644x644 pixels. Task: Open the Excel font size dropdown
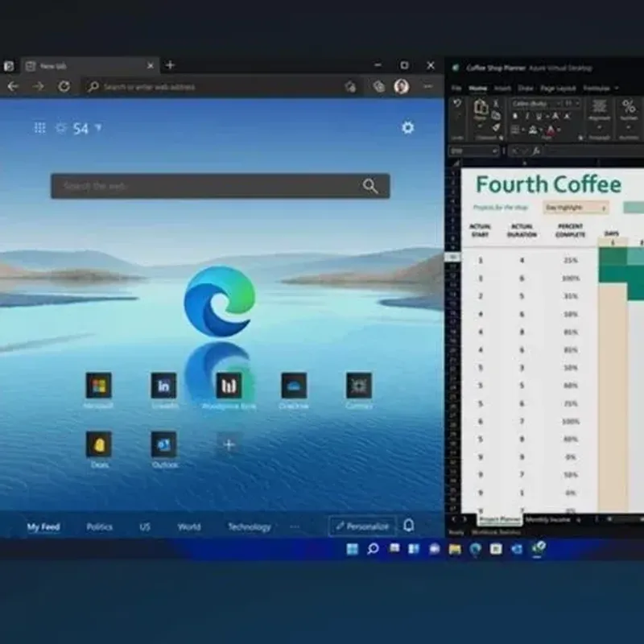pyautogui.click(x=577, y=104)
